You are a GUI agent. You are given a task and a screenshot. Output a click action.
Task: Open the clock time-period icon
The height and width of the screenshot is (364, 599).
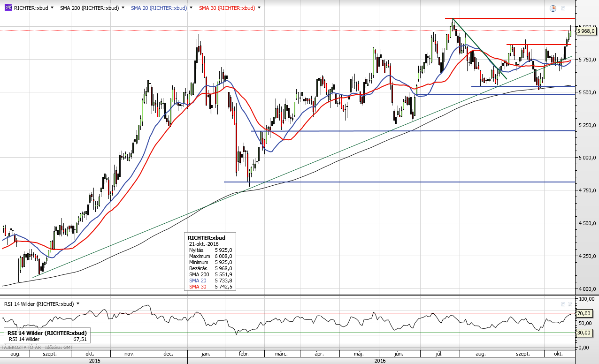click(553, 8)
